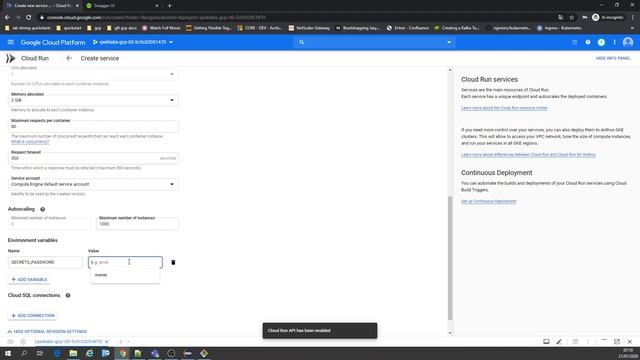The height and width of the screenshot is (360, 640).
Task: Click the Chrome icon in the taskbar
Action: pyautogui.click(x=122, y=353)
